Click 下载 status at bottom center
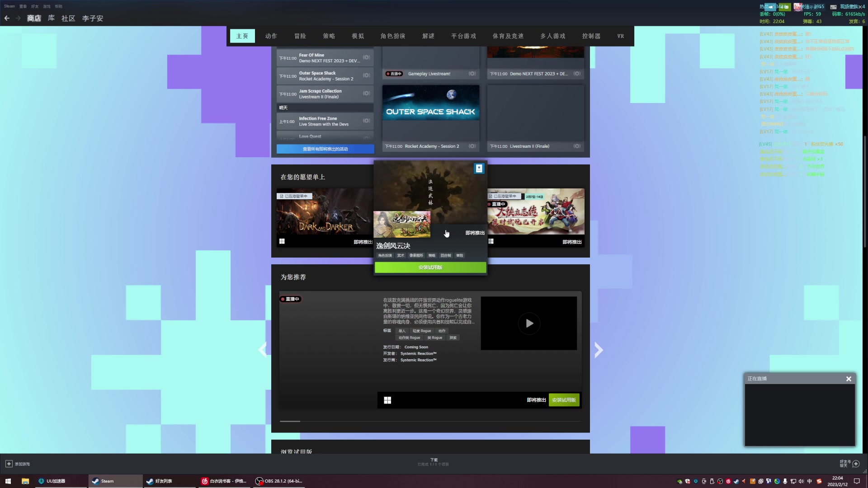This screenshot has height=488, width=868. click(434, 462)
